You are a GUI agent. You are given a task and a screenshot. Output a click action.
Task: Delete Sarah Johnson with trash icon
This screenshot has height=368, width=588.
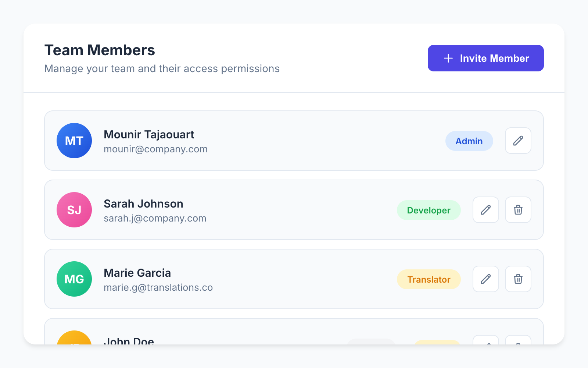tap(518, 210)
